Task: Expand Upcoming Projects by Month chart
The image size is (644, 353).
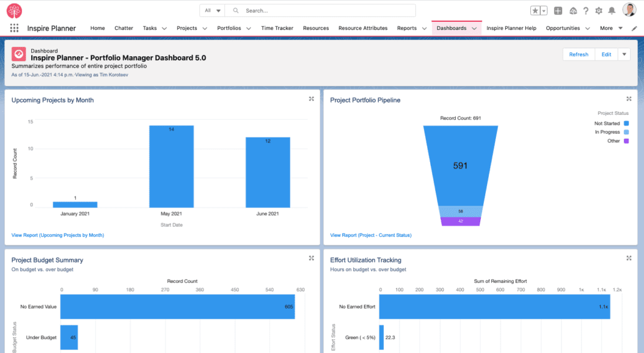Action: pyautogui.click(x=311, y=99)
